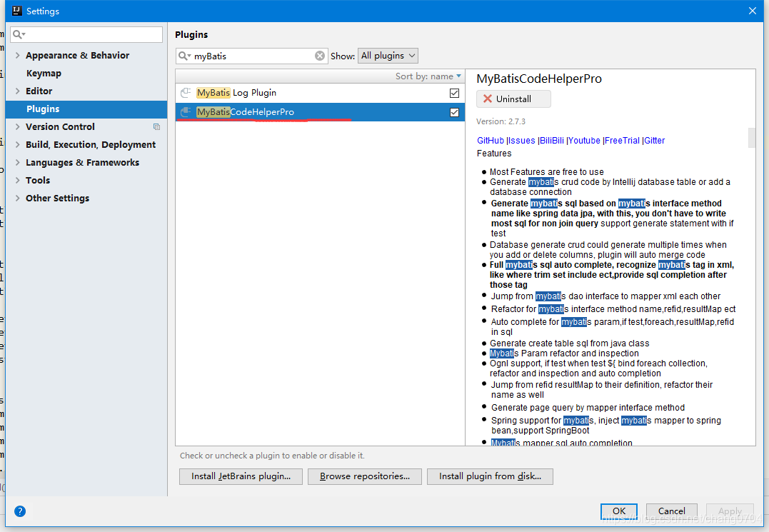Expand the Editor settings node
Screen dimensions: 769x532
(x=18, y=91)
